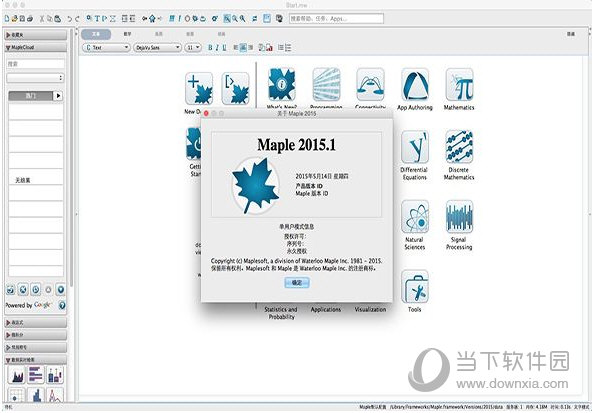Click the arrow next to the Popular tab
The height and width of the screenshot is (413, 593).
(x=58, y=96)
